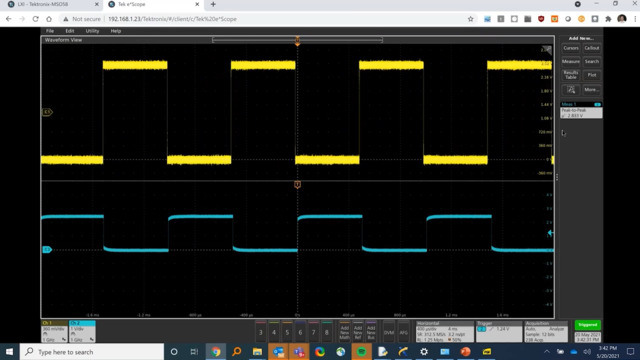Open the Ch 2 settings badge

coord(82,331)
